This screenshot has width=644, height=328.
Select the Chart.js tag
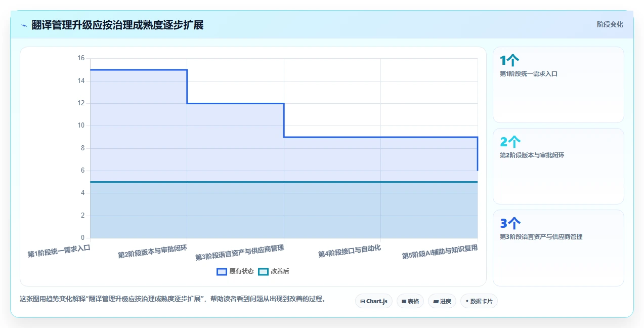pyautogui.click(x=374, y=301)
